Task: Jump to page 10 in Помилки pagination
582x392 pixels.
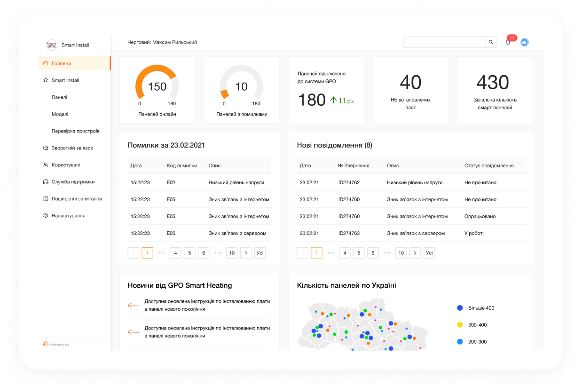Action: [x=232, y=253]
